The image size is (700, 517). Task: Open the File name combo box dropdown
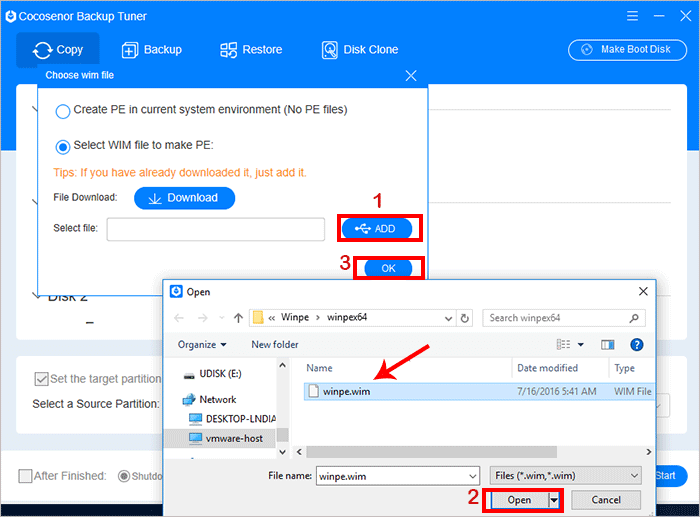coord(472,476)
